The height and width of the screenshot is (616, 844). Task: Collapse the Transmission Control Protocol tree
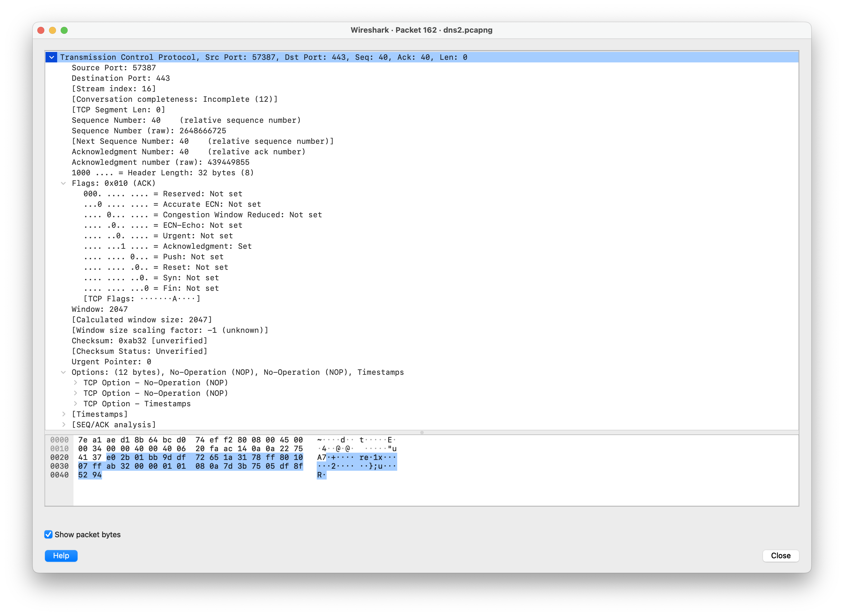click(51, 57)
